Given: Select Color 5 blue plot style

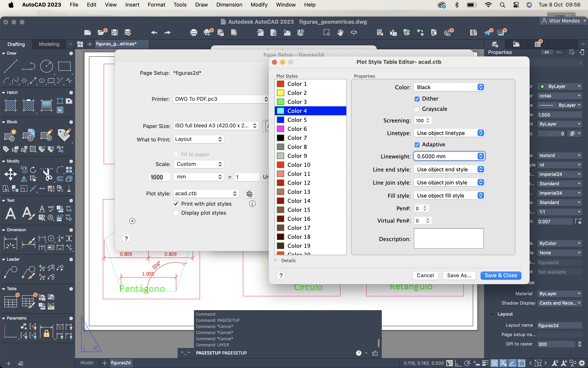Looking at the screenshot, I should click(x=310, y=120).
